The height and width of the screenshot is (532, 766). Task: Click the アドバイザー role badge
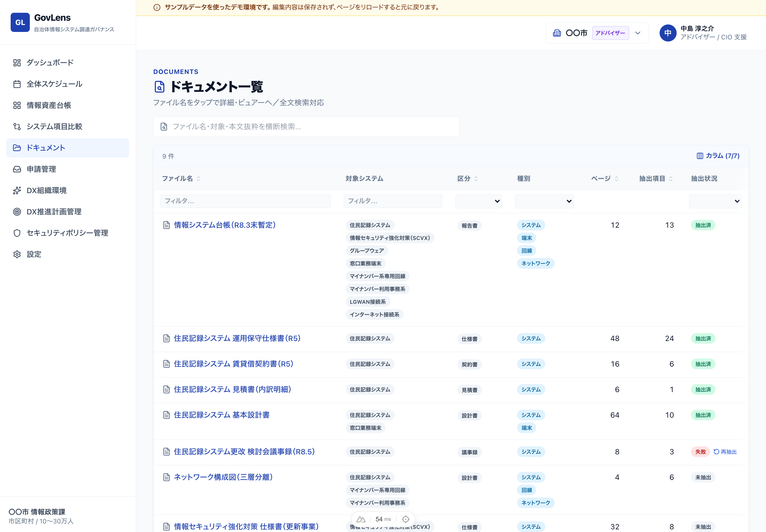point(610,33)
